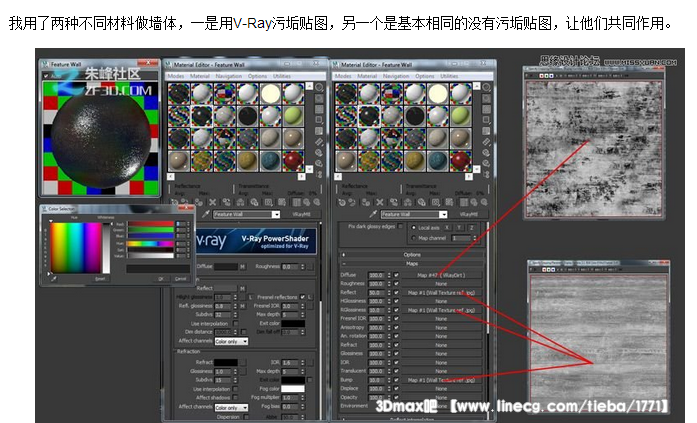Toggle the Bump map enable checkbox
The height and width of the screenshot is (423, 697).
click(396, 380)
